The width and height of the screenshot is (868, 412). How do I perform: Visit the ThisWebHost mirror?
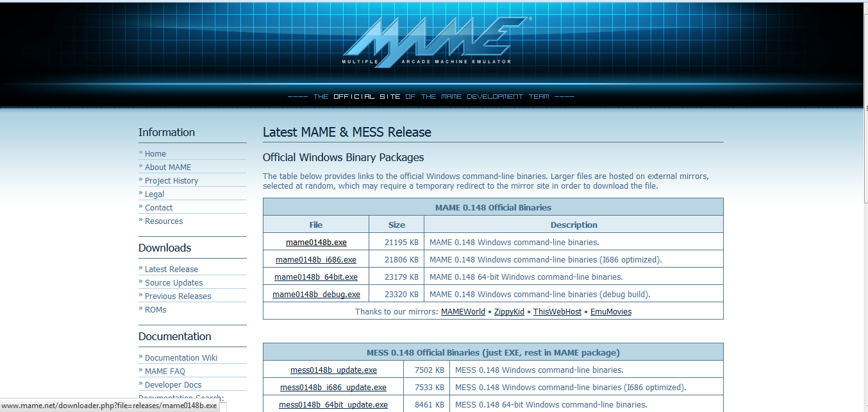click(x=556, y=311)
